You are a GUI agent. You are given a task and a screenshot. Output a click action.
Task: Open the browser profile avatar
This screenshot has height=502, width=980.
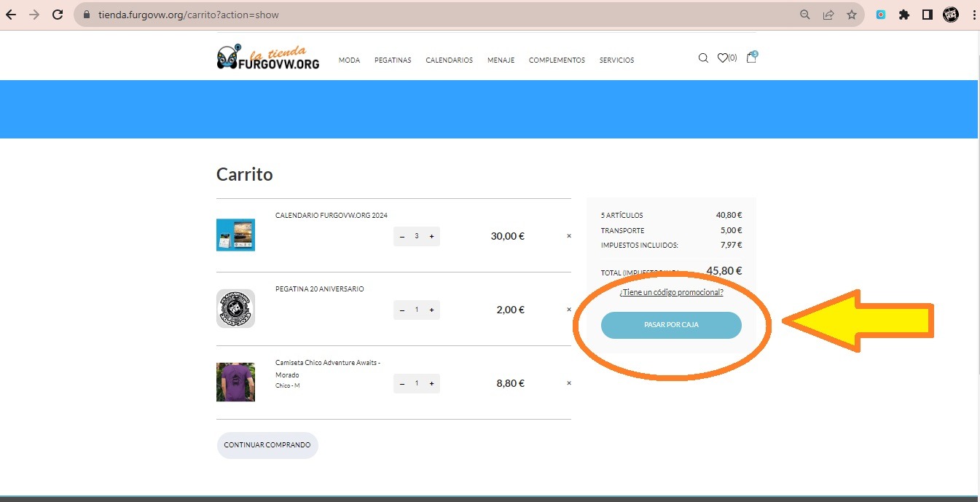(x=951, y=15)
